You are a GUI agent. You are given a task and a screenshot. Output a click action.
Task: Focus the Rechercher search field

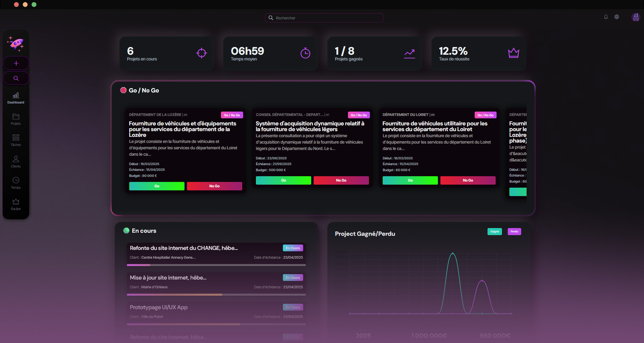point(324,18)
